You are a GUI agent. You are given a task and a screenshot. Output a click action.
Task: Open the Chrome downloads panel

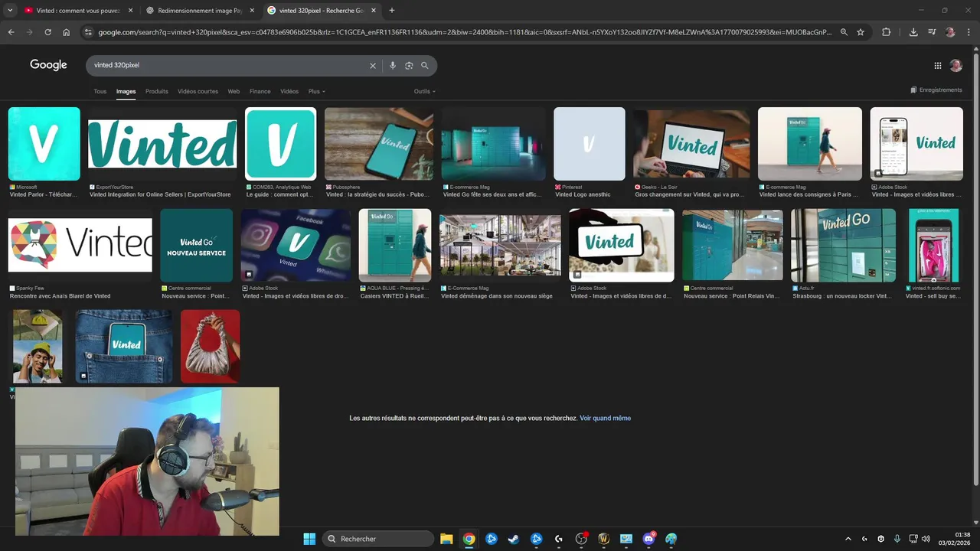pyautogui.click(x=913, y=32)
